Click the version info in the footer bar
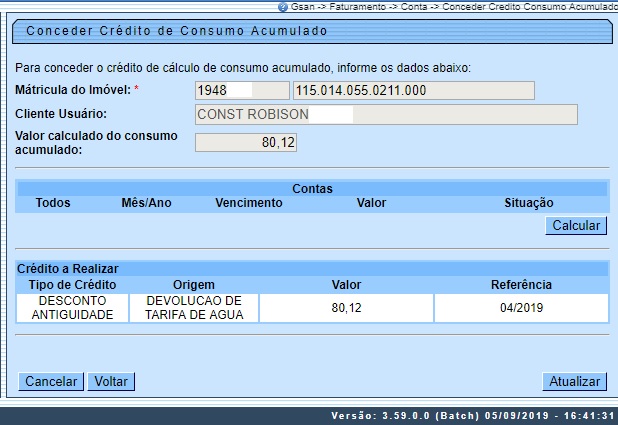The image size is (618, 425). pos(470,415)
